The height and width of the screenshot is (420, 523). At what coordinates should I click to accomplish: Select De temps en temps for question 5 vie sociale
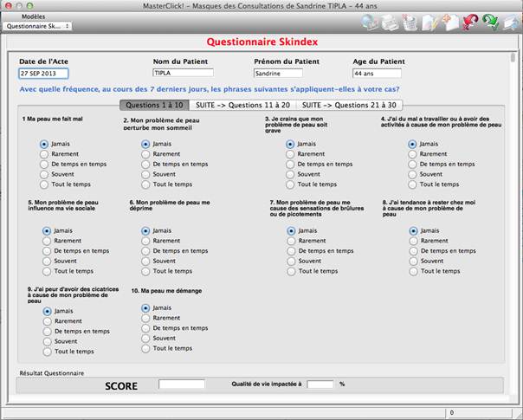click(x=47, y=251)
